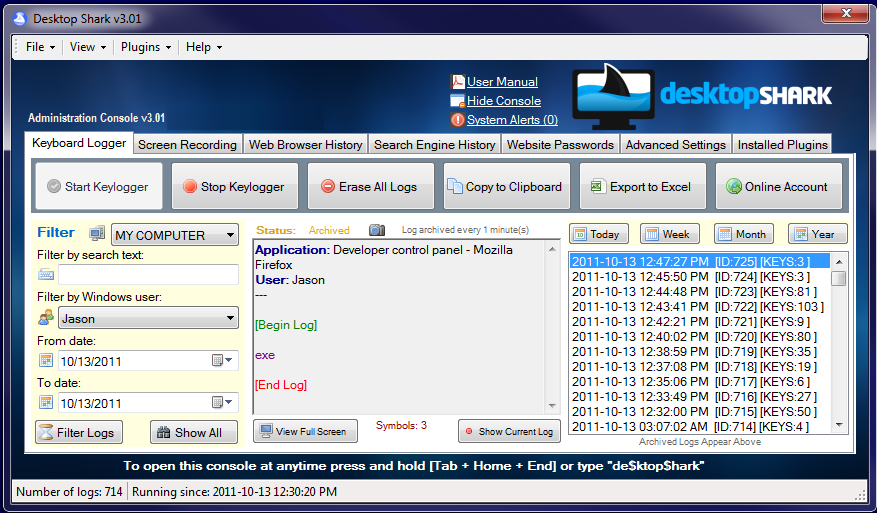Click Export to Excel button
Image resolution: width=877 pixels, height=513 pixels.
point(643,186)
